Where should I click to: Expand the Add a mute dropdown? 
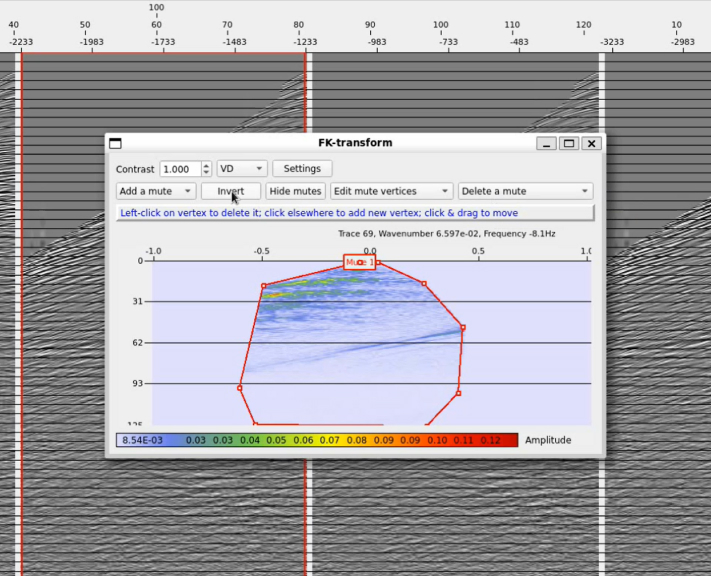156,191
